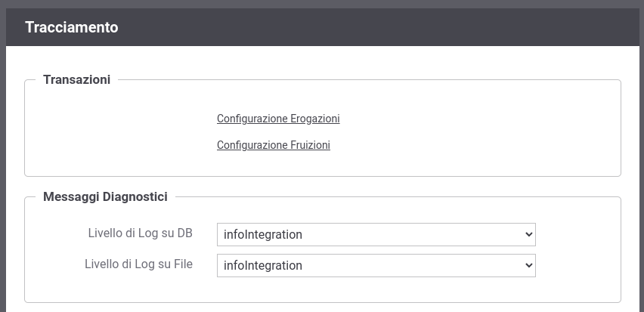Select infoIntegration text in the DB log field
The height and width of the screenshot is (312, 644).
coord(263,234)
